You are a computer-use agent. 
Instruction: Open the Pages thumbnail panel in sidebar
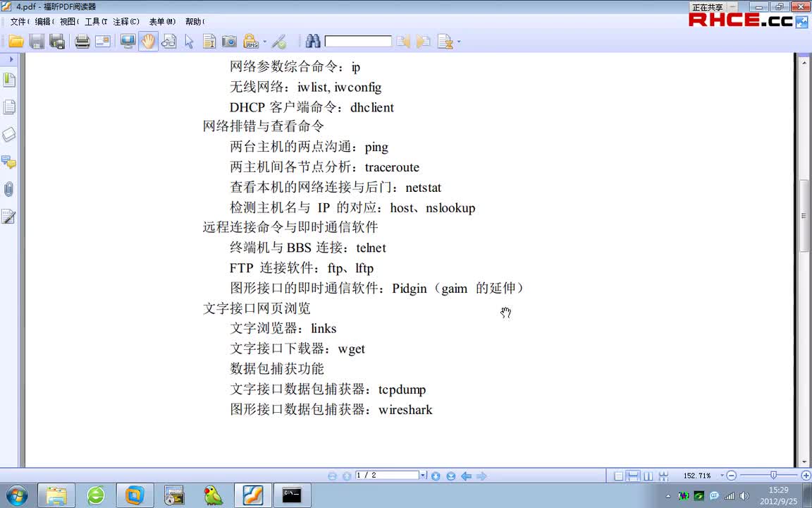[8, 107]
